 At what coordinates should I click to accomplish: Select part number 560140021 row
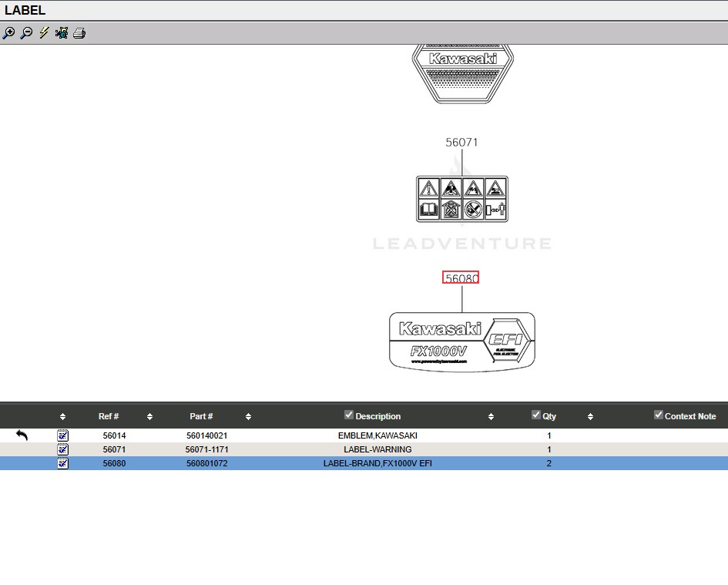coord(206,435)
